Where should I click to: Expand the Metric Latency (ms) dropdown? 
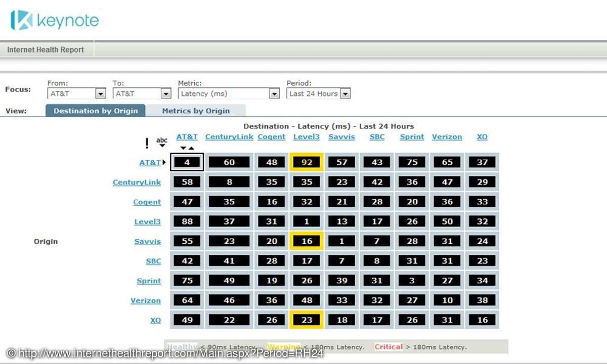pos(274,94)
